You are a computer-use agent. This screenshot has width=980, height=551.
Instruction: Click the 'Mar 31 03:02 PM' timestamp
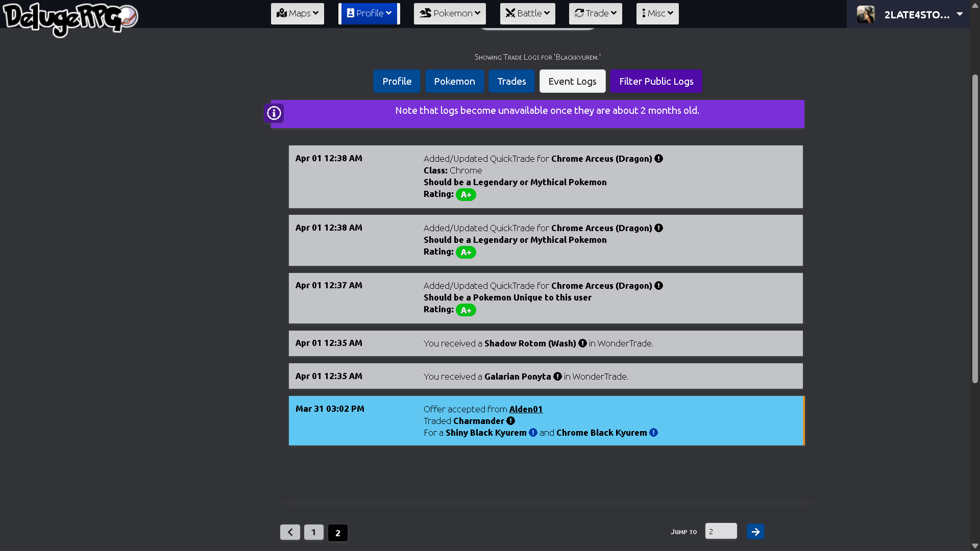tap(330, 409)
